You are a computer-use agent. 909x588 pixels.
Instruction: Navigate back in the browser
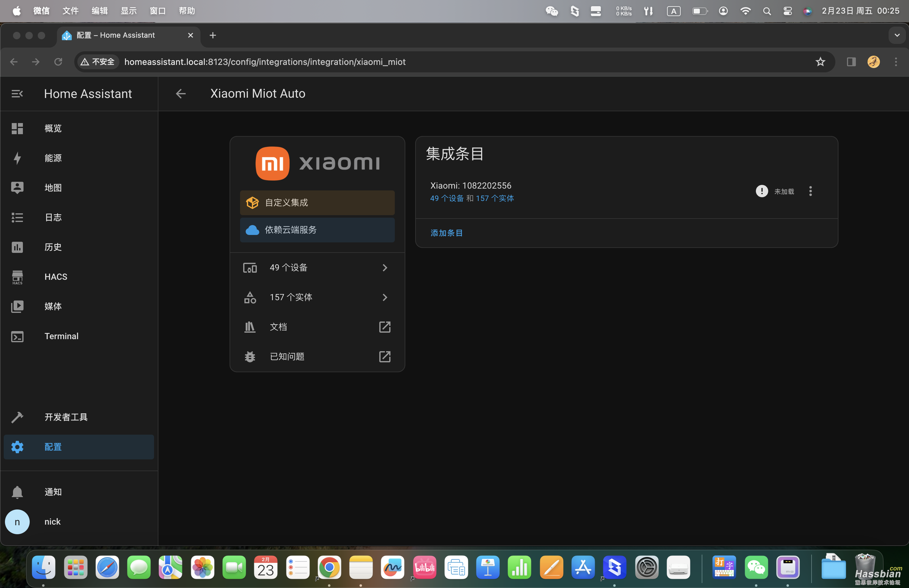(14, 62)
